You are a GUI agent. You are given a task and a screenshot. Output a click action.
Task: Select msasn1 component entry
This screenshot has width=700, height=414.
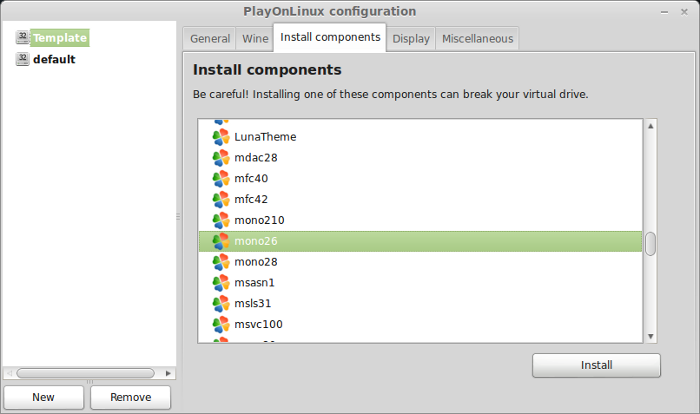420,283
